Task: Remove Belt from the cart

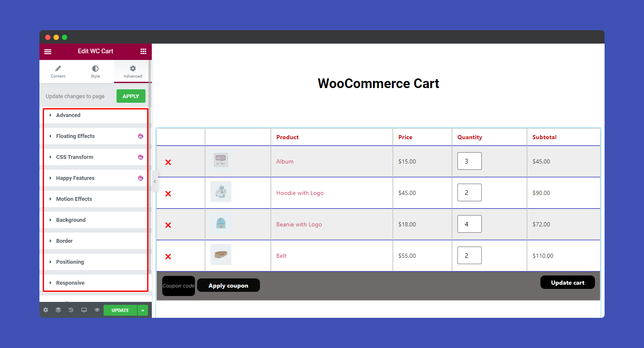Action: click(168, 257)
